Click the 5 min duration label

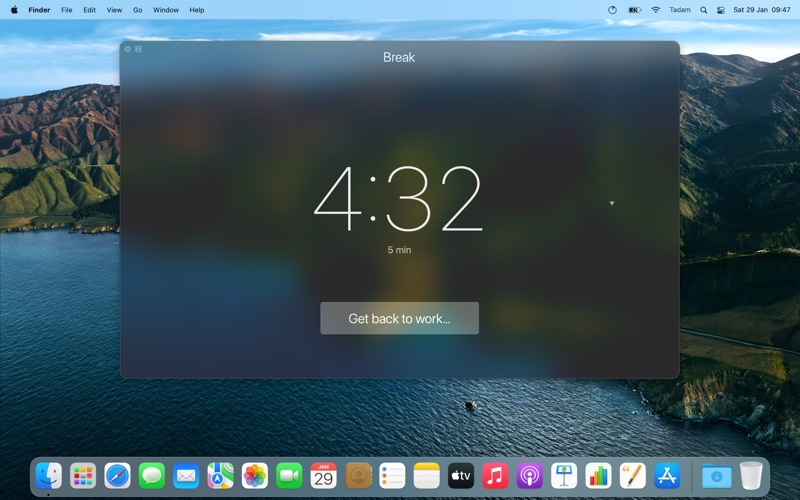coord(399,250)
